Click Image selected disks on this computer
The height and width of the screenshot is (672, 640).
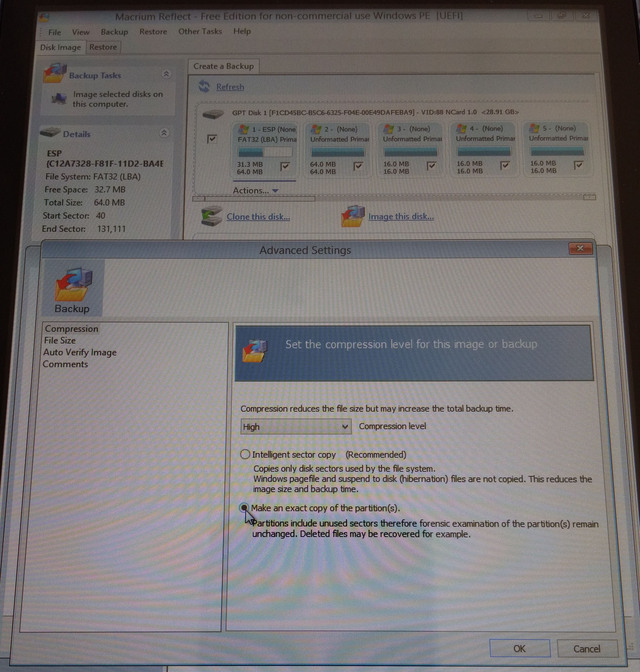click(x=117, y=99)
